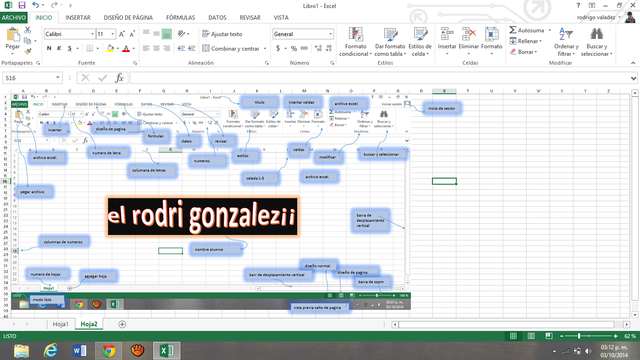Open Word from the taskbar
This screenshot has width=640, height=360.
79,351
